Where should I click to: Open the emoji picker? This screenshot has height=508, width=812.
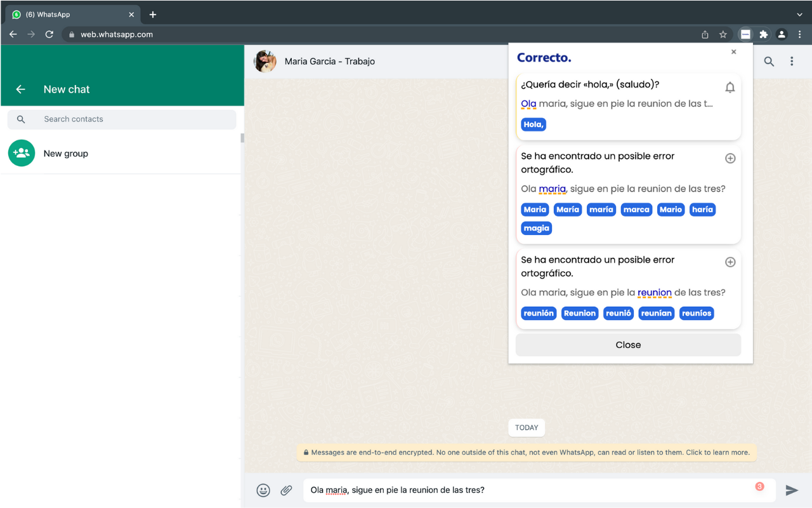coord(263,490)
